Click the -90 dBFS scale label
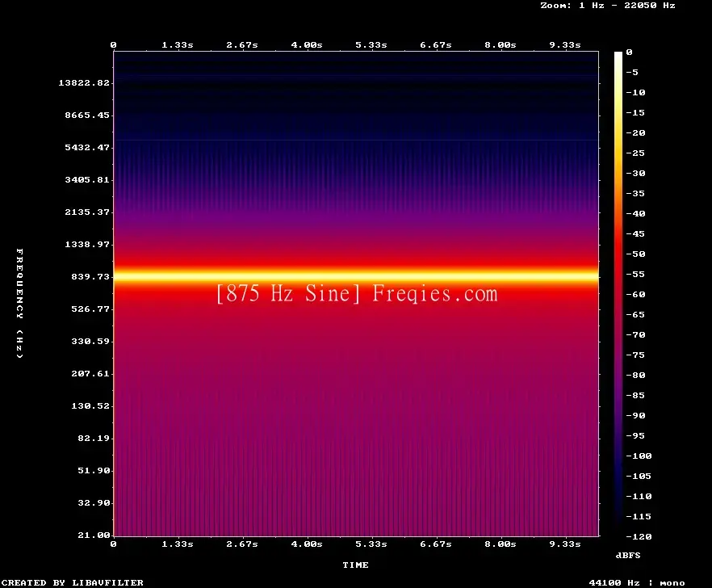712x588 pixels. (635, 415)
